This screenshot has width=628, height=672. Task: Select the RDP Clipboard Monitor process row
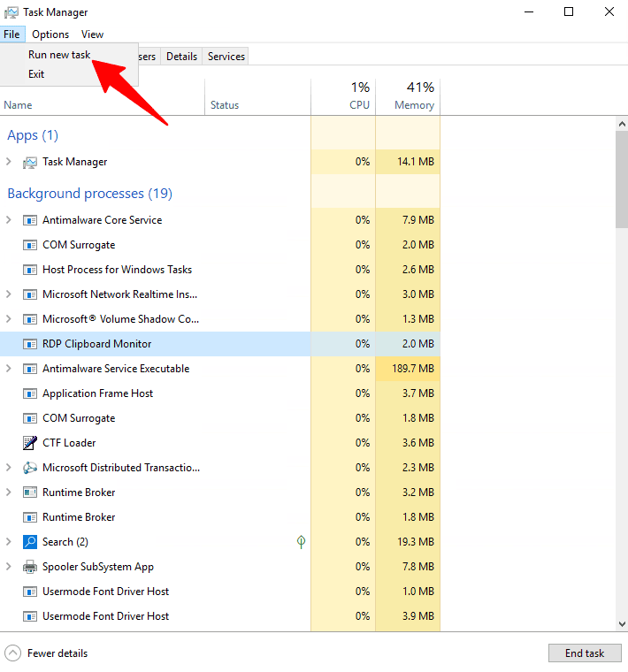[97, 344]
